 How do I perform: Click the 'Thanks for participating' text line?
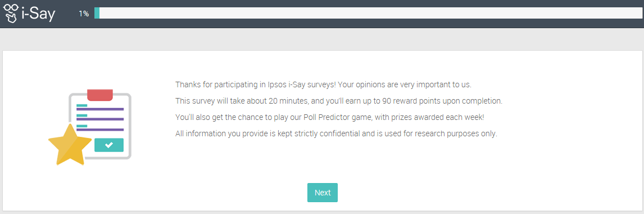click(x=323, y=85)
